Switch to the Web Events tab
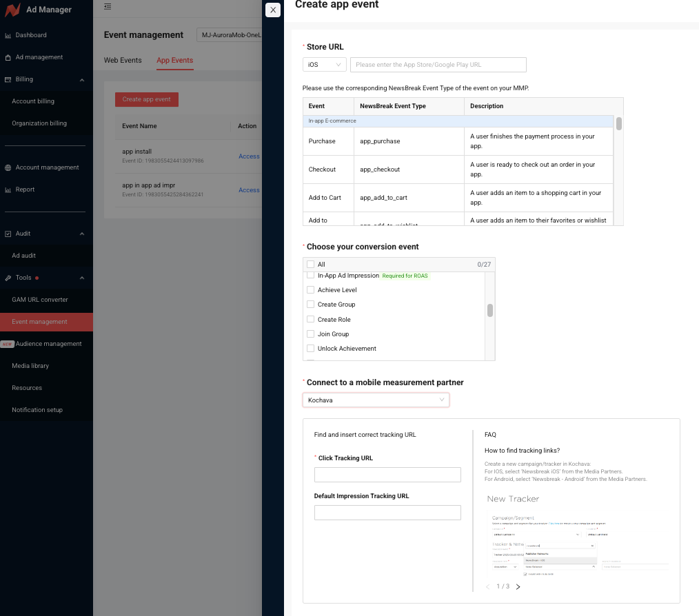Viewport: 699px width, 616px height. [123, 61]
